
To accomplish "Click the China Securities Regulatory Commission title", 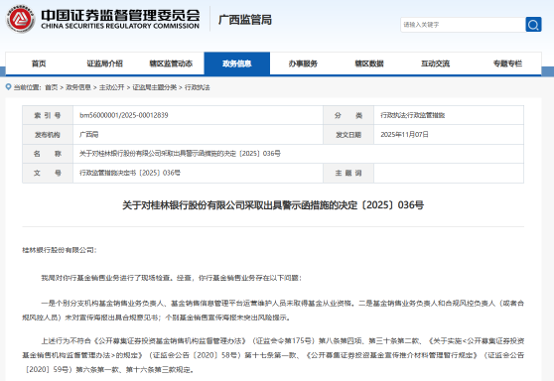I will (120, 19).
